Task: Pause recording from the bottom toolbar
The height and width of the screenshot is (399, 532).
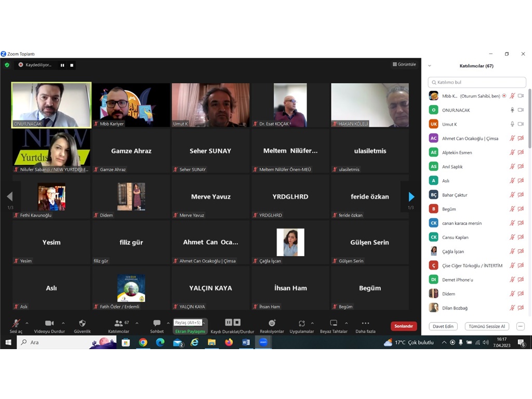Action: [229, 322]
